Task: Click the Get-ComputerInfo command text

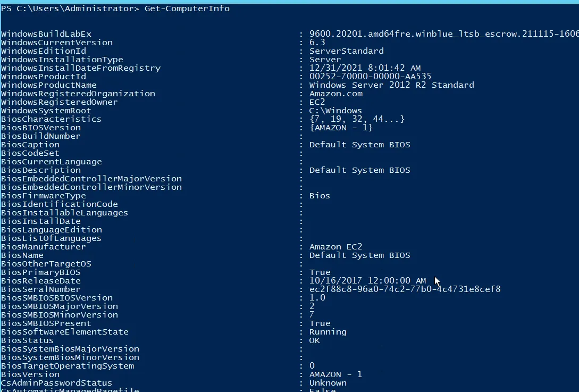Action: click(187, 9)
